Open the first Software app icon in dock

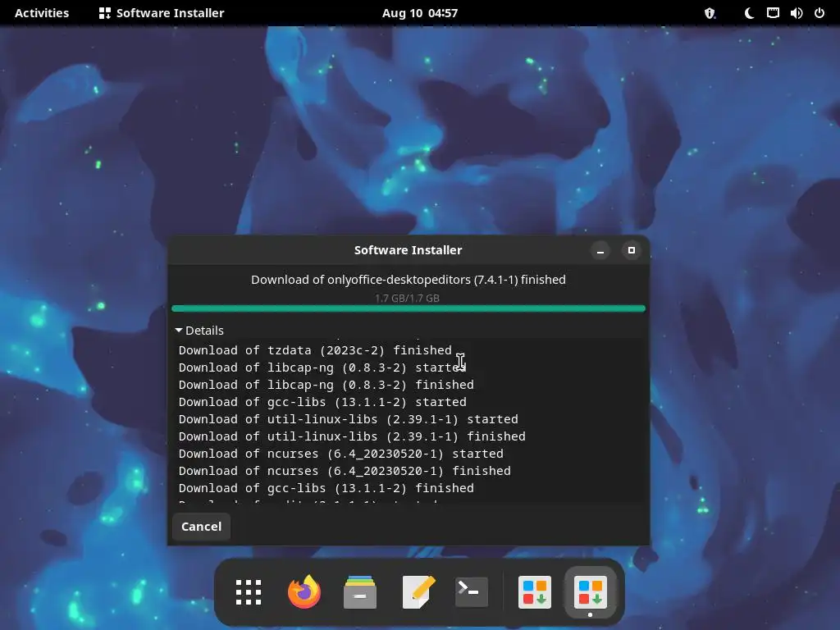pos(535,592)
